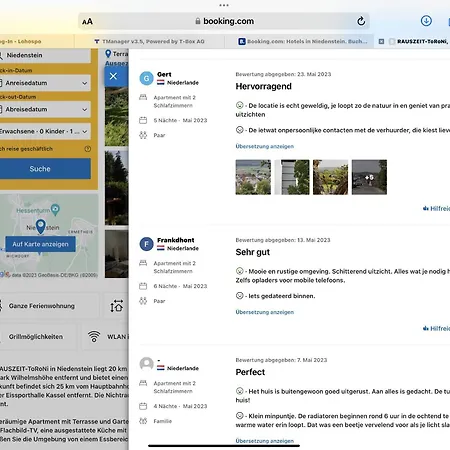Viewport: 450px width, 450px height.
Task: Click the business travel help question icon
Action: coord(88,149)
